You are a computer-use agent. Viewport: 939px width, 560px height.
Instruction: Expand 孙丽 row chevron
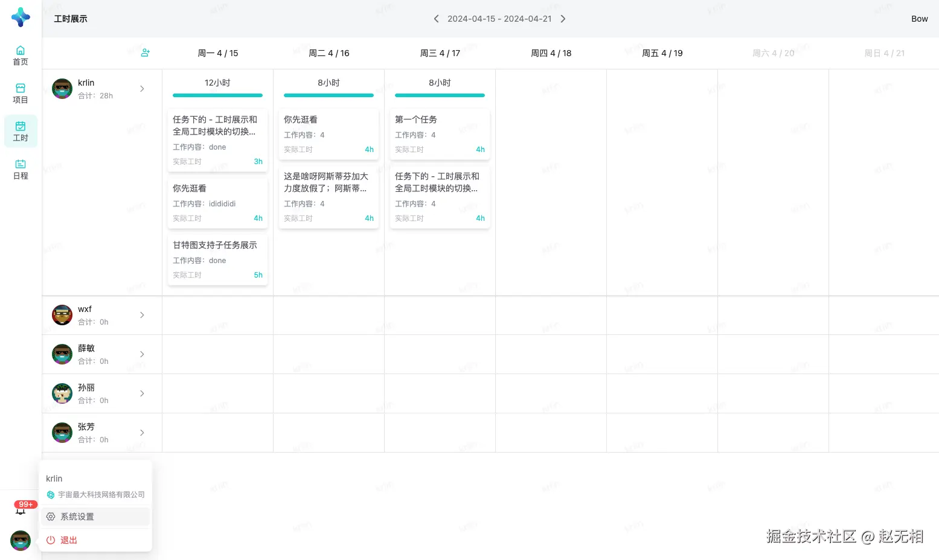pos(142,393)
